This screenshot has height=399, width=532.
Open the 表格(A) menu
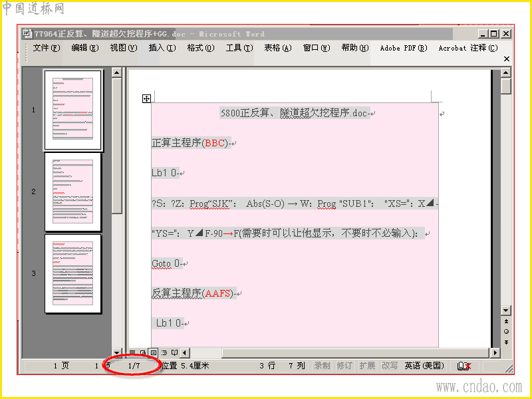278,48
